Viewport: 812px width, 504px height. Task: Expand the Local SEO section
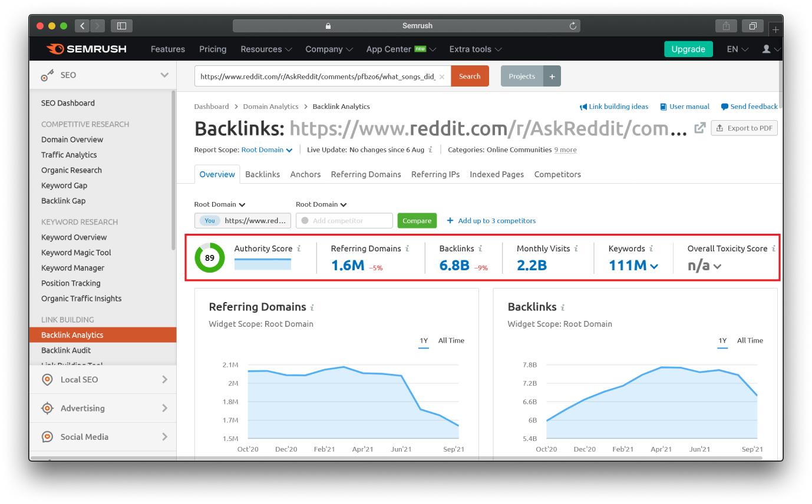coord(164,380)
